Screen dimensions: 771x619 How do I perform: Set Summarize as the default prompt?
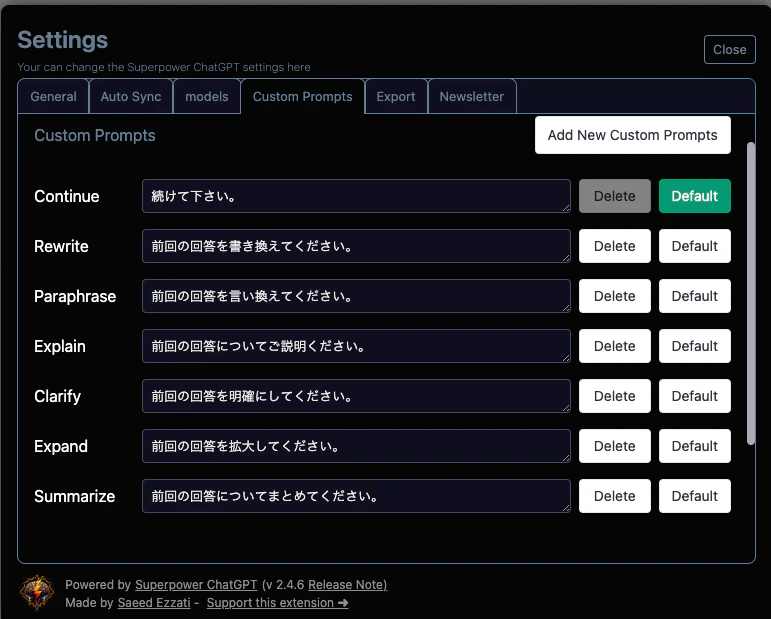point(695,496)
